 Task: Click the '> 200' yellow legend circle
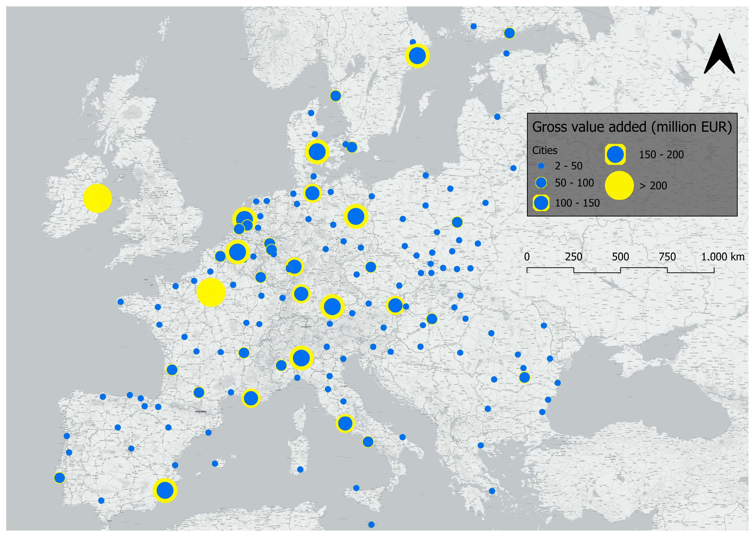click(619, 186)
